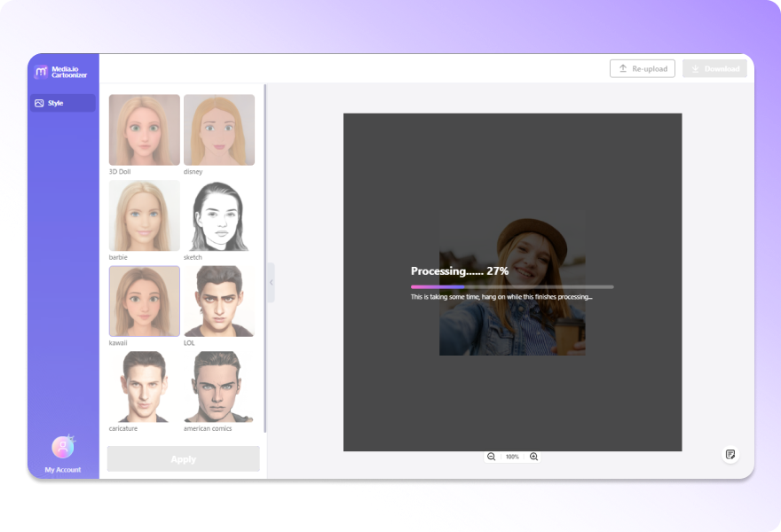Click the zoom in magnifier icon
This screenshot has width=781, height=532.
coord(533,457)
